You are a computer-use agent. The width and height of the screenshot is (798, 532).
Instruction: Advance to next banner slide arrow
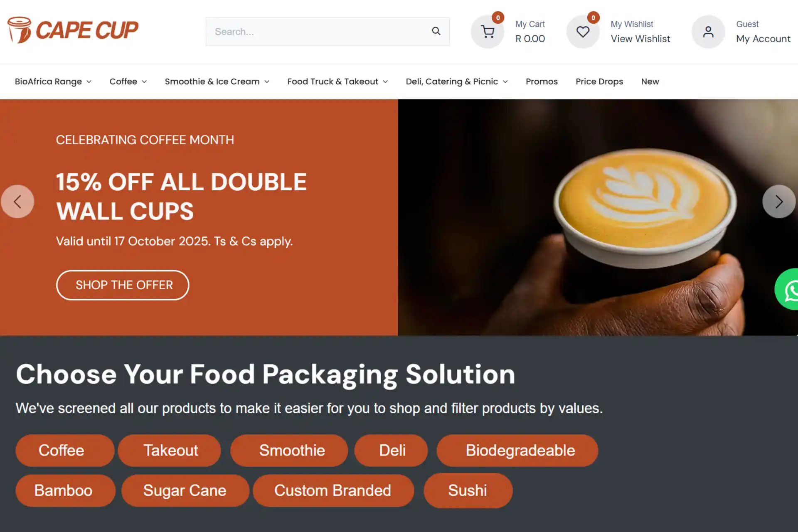point(779,202)
